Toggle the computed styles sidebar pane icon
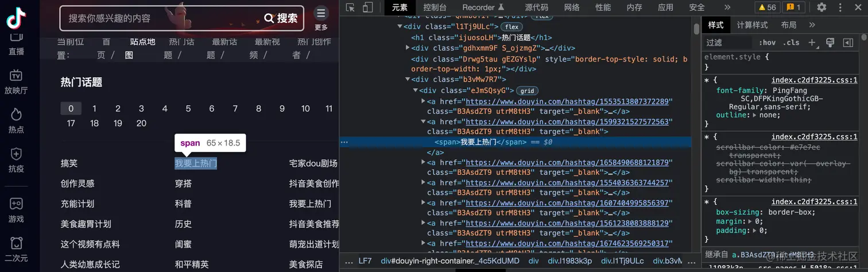 pos(848,43)
